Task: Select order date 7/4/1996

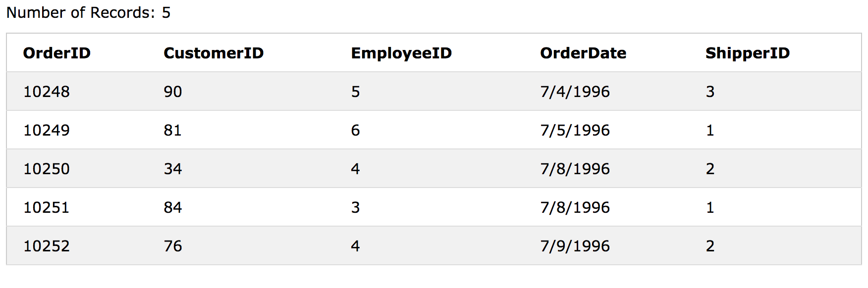Action: click(x=575, y=92)
